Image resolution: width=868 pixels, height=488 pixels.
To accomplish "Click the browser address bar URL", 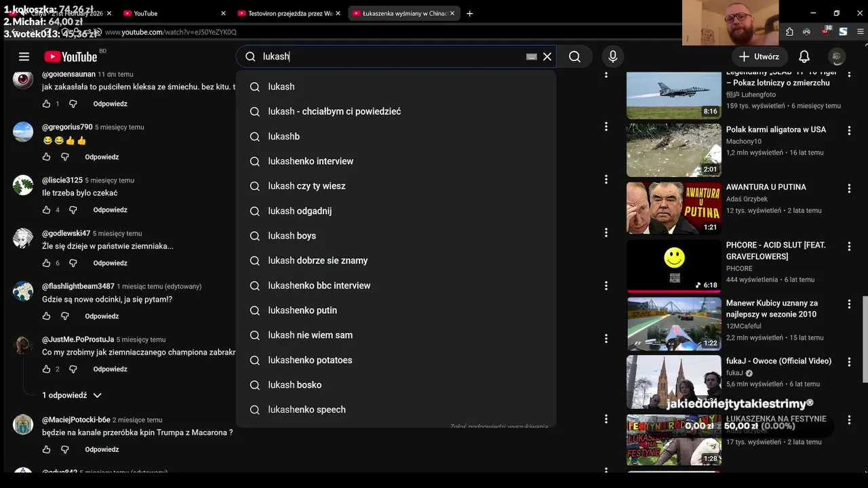I will 171,32.
